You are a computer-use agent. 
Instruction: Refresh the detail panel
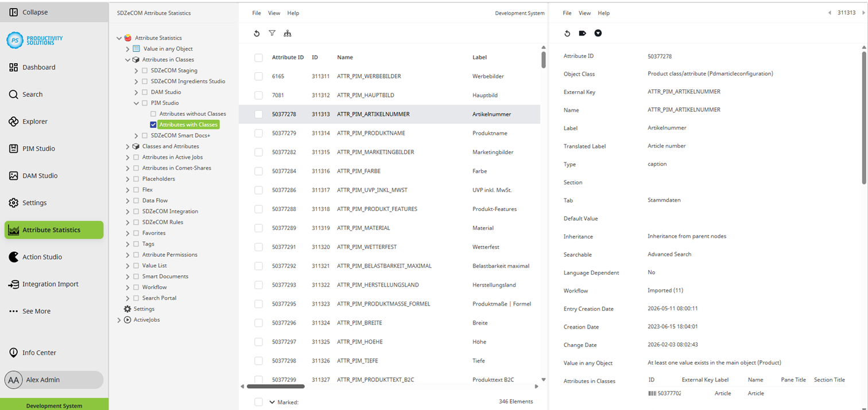point(567,33)
